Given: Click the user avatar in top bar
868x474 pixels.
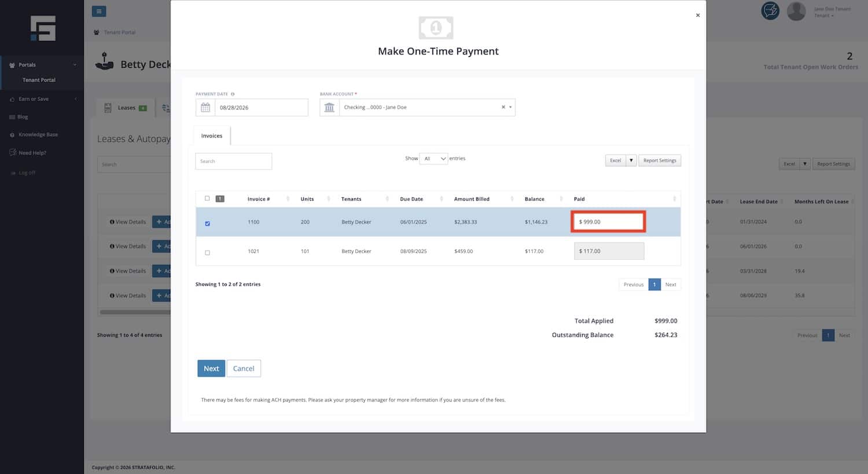Looking at the screenshot, I should click(x=796, y=11).
